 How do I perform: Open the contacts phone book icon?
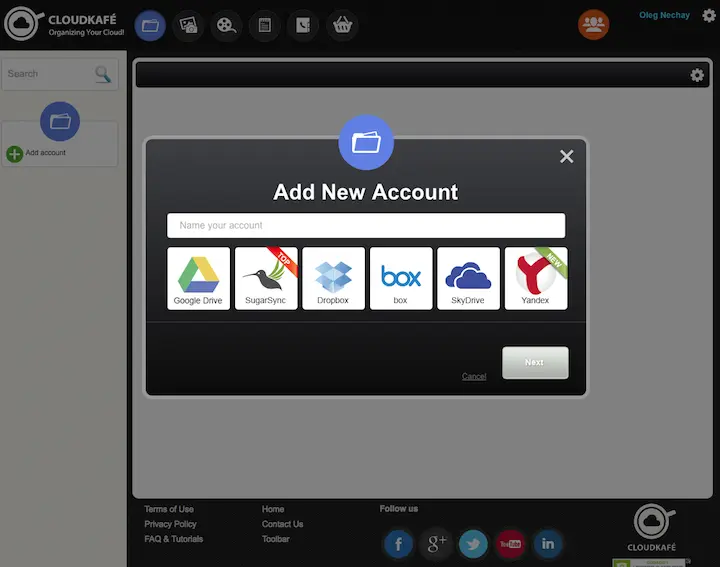tap(303, 25)
